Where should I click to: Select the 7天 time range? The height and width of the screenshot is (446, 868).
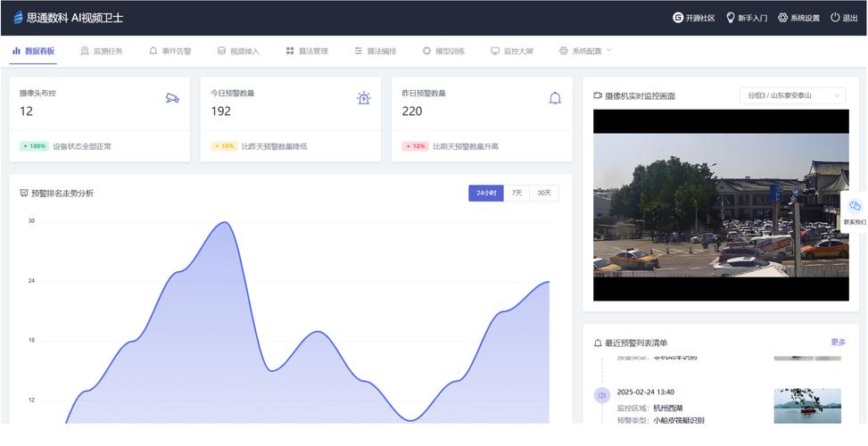[517, 194]
